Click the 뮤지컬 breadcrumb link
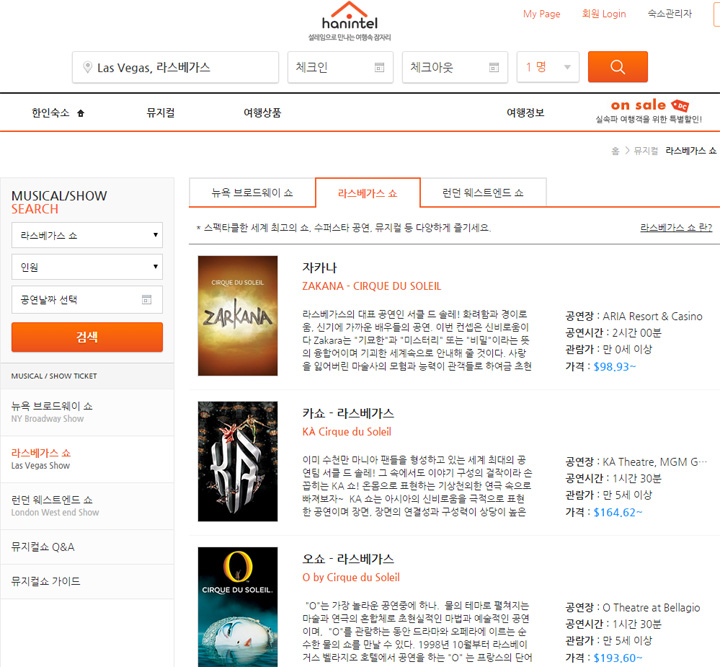 pos(646,151)
